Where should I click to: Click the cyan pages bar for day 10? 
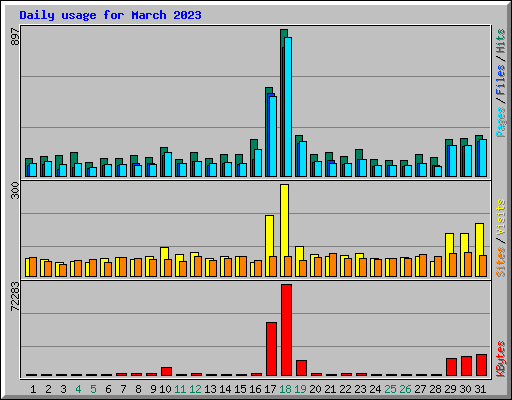[168, 164]
